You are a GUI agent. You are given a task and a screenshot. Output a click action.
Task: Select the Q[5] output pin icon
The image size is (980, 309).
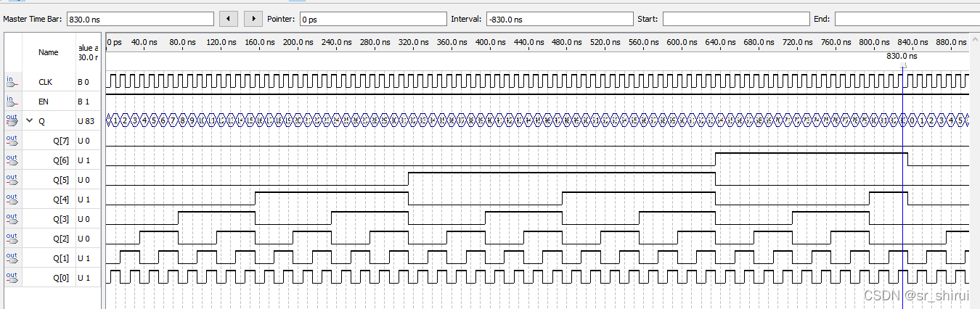point(12,179)
